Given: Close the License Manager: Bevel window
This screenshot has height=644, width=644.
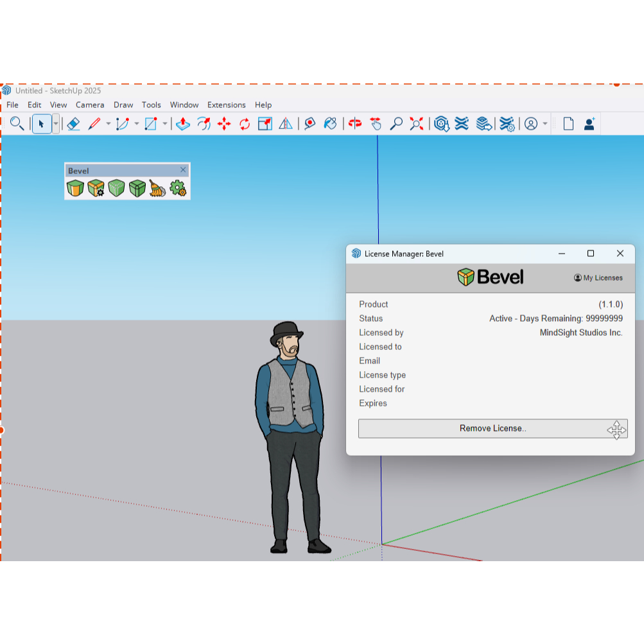Looking at the screenshot, I should coord(620,254).
